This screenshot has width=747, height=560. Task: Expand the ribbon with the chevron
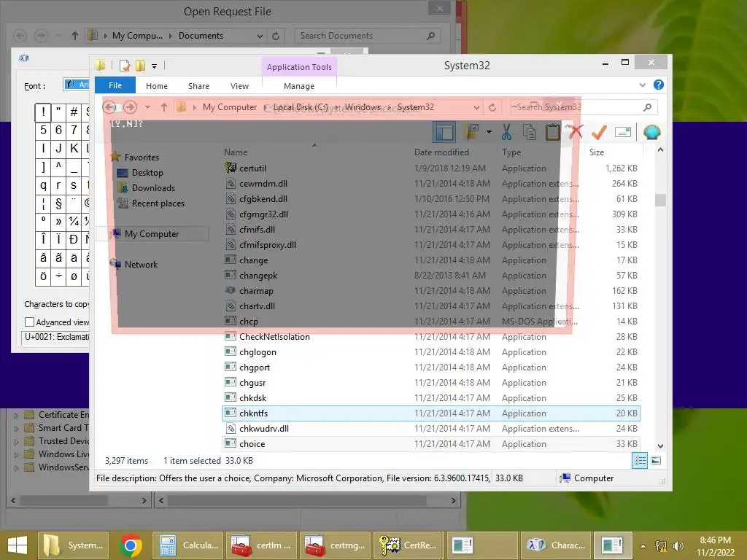point(642,85)
